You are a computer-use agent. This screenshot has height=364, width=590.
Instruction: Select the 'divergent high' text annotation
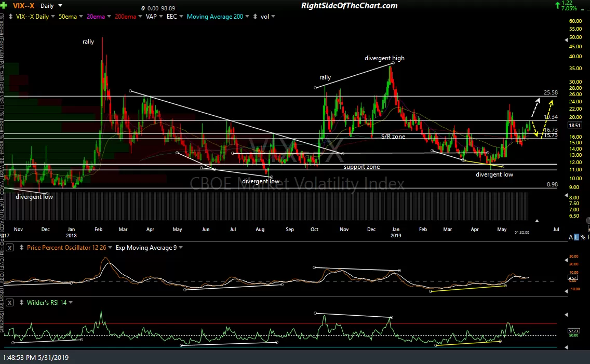pos(384,58)
